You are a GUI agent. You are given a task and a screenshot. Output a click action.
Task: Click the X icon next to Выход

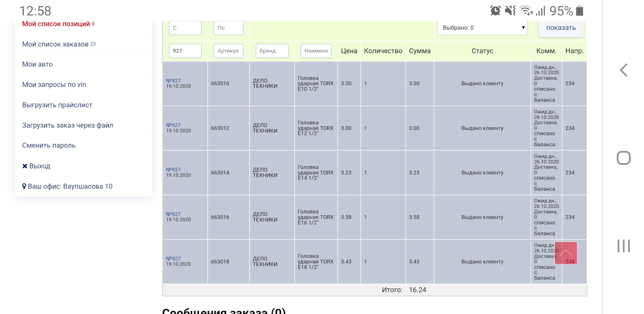(25, 166)
